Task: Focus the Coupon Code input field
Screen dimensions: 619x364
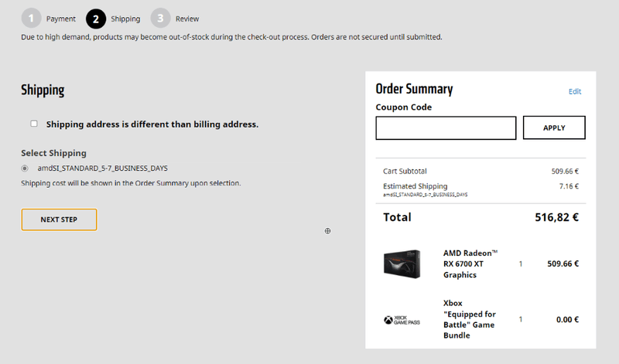Action: 446,128
